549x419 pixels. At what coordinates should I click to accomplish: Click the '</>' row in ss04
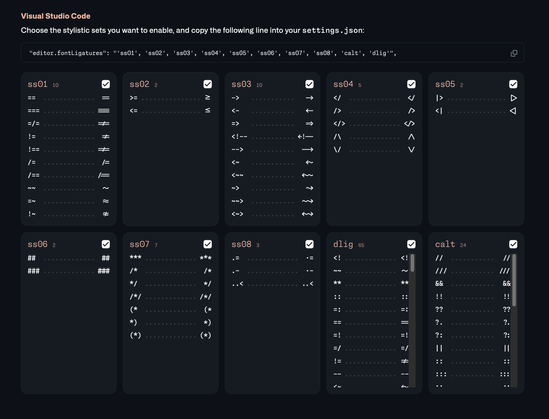tap(374, 124)
